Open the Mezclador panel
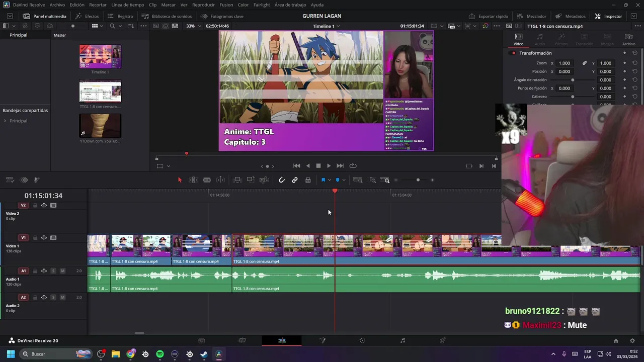 pos(531,16)
